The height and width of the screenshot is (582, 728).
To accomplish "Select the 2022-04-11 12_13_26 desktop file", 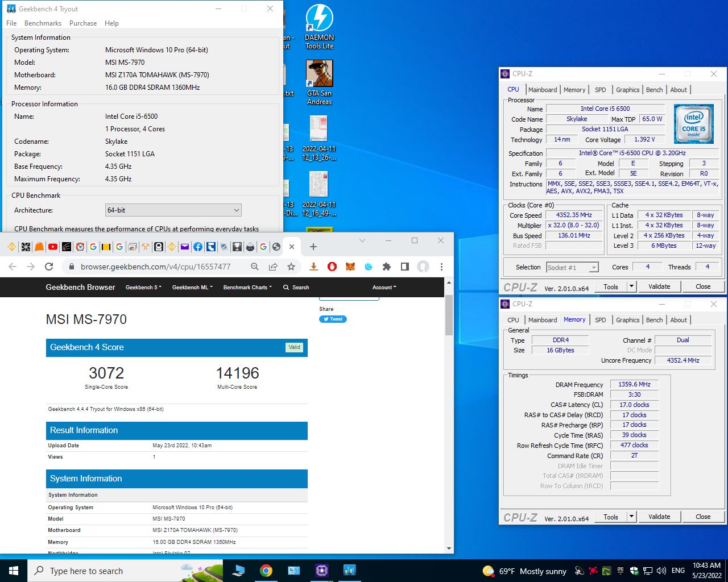I will [x=319, y=138].
